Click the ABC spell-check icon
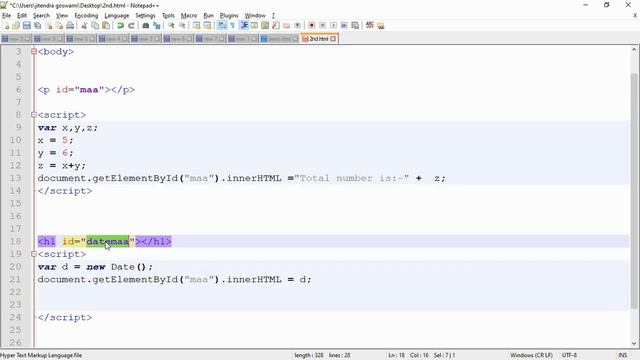Screen dimensions: 640x360 [x=370, y=26]
